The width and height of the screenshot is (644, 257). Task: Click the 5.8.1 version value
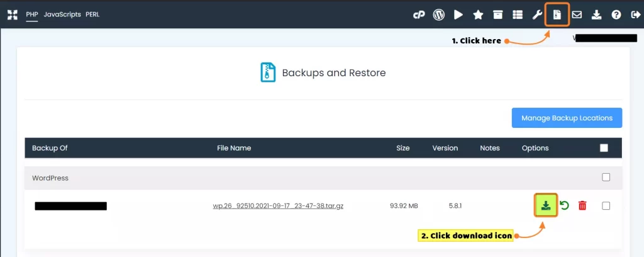point(455,205)
